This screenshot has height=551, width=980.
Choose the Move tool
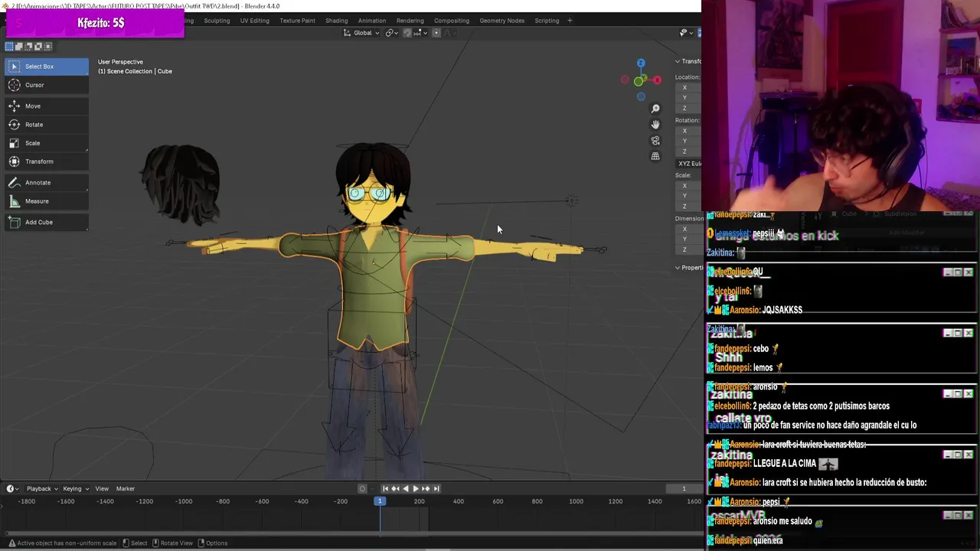coord(46,106)
